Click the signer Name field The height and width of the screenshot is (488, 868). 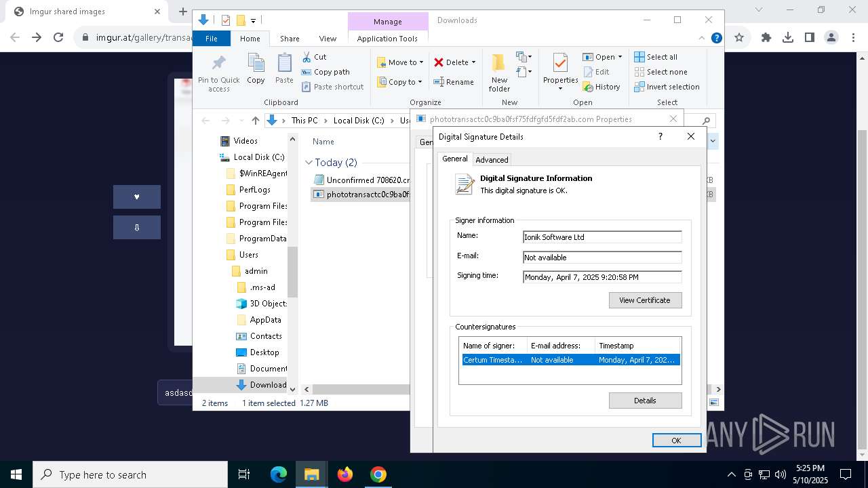602,237
